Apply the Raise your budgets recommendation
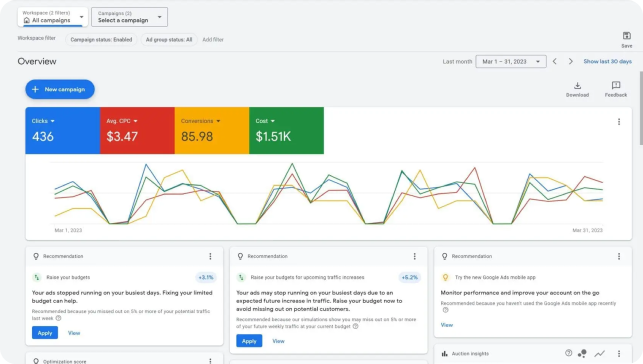Image resolution: width=643 pixels, height=364 pixels. click(45, 333)
